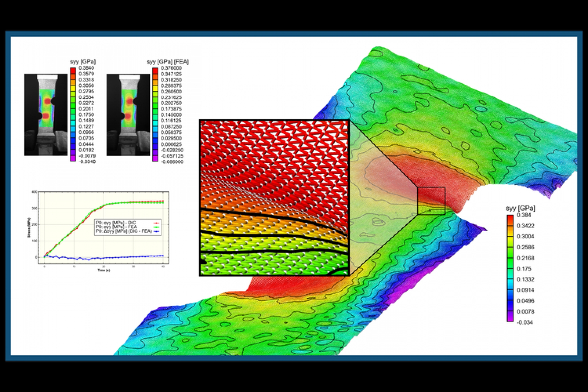This screenshot has width=588, height=392.
Task: Select magenta -0.0340 swatch in first legend
Action: coord(73,159)
